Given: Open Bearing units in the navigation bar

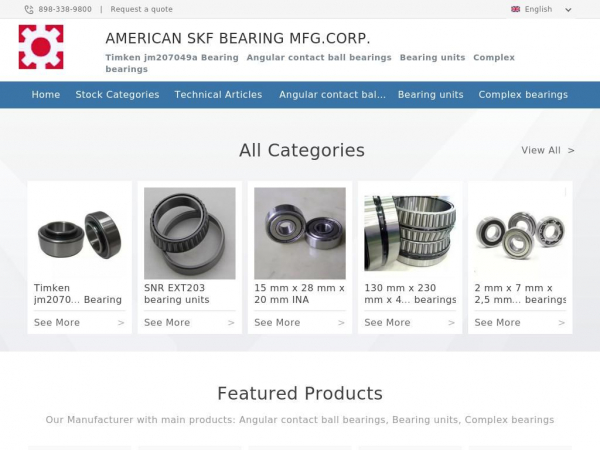Looking at the screenshot, I should pos(430,95).
